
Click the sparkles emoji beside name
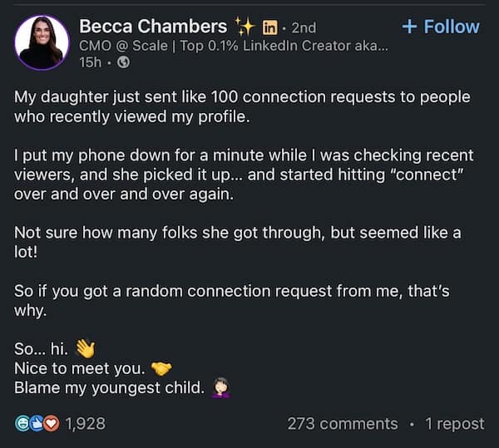coord(245,27)
